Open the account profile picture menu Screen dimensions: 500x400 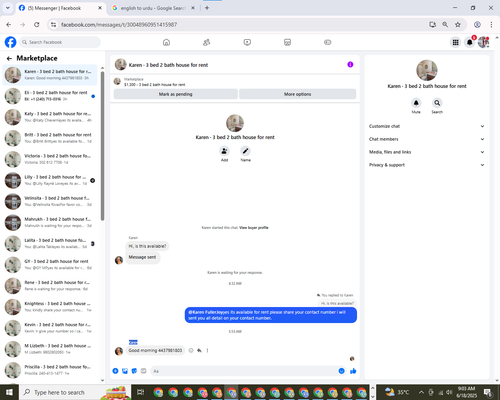click(x=483, y=42)
